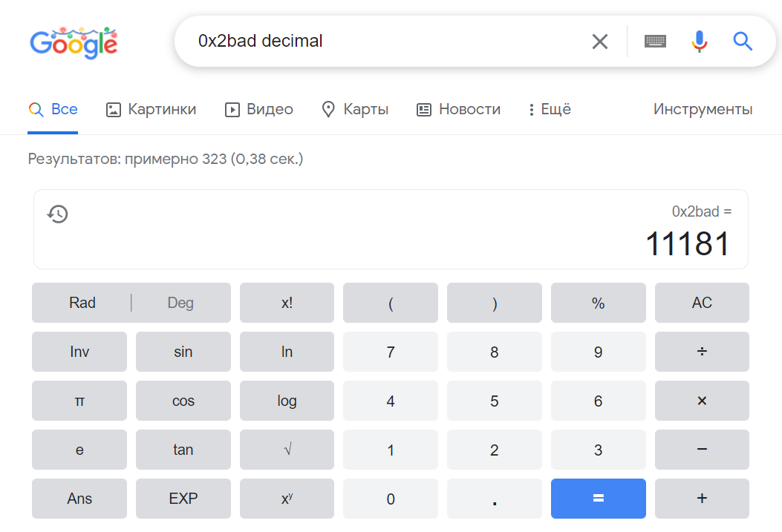782x532 pixels.
Task: Switch to the Картинки tab
Action: (151, 110)
